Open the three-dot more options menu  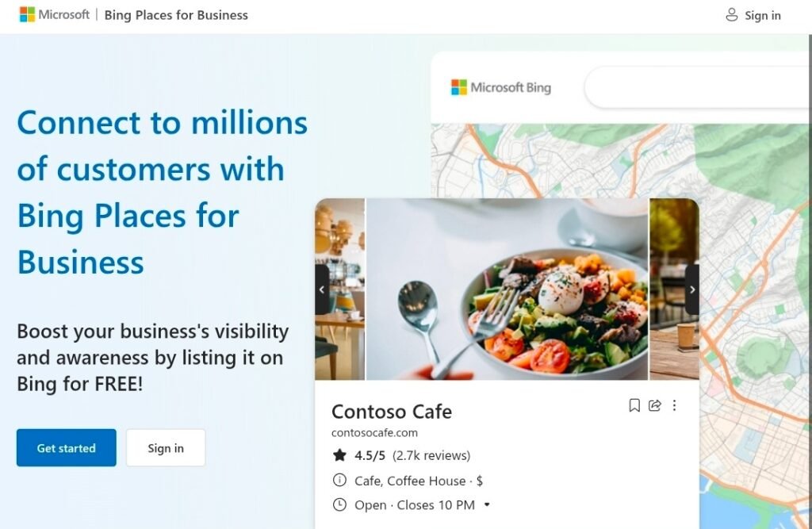pos(675,405)
